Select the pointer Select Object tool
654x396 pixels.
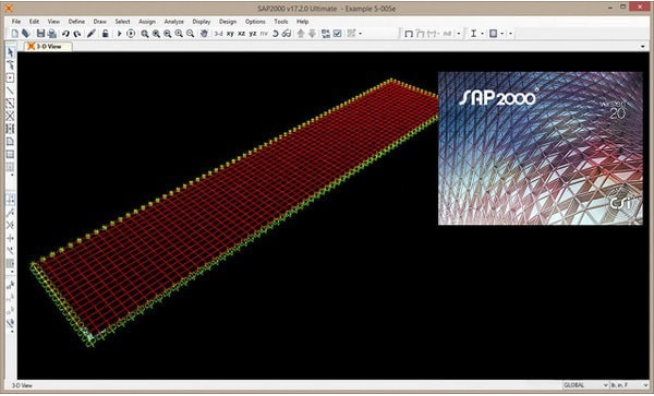pos(10,52)
